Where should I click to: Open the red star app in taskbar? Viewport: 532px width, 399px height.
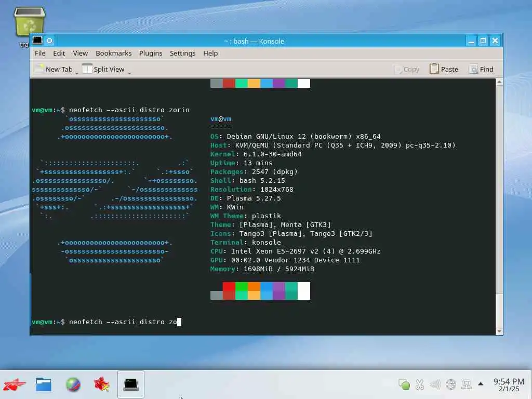(x=102, y=384)
